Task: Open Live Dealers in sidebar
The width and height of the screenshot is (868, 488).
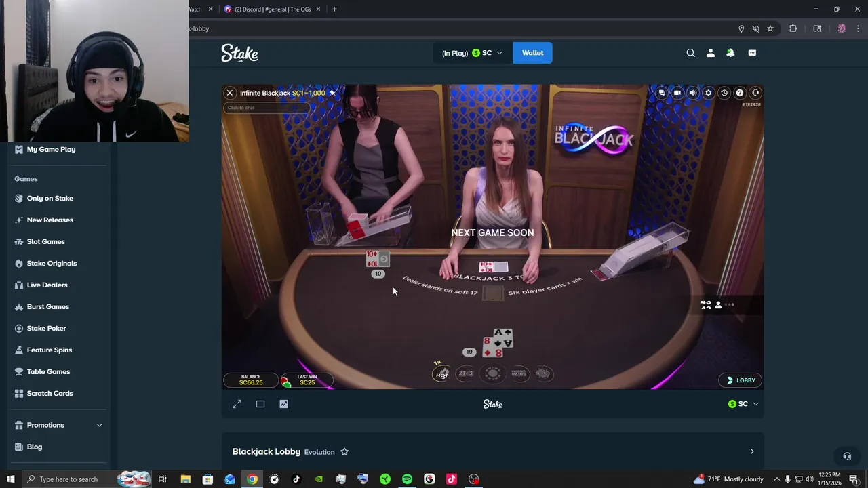Action: click(47, 285)
